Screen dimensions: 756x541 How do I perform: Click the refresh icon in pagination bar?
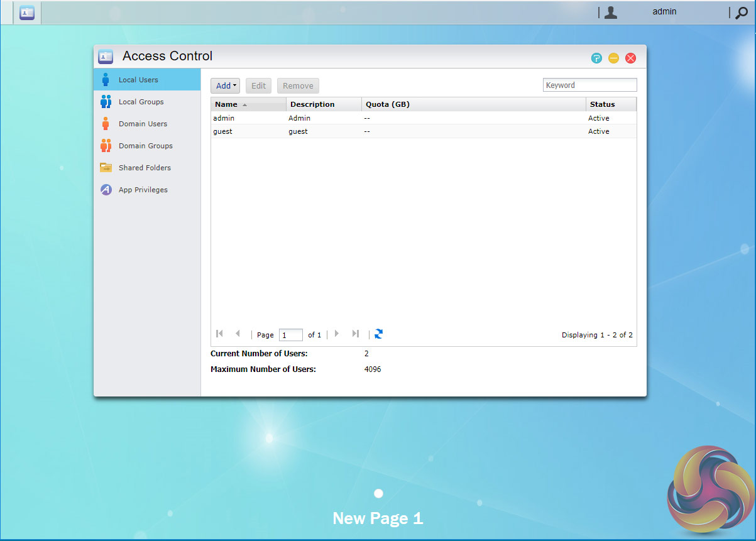coord(378,334)
